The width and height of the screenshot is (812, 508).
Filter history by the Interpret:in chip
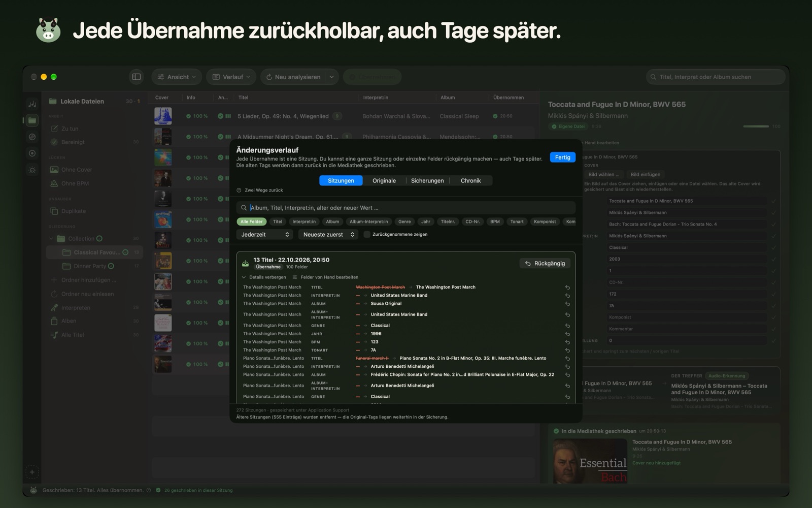coord(304,221)
